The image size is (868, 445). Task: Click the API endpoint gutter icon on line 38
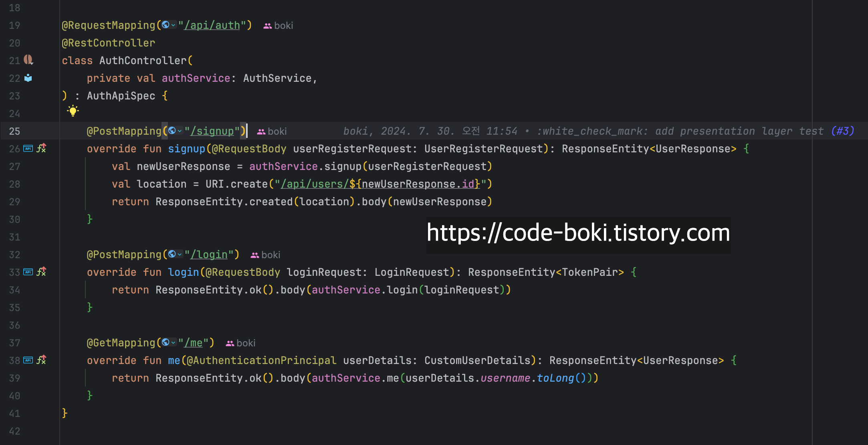click(x=28, y=360)
